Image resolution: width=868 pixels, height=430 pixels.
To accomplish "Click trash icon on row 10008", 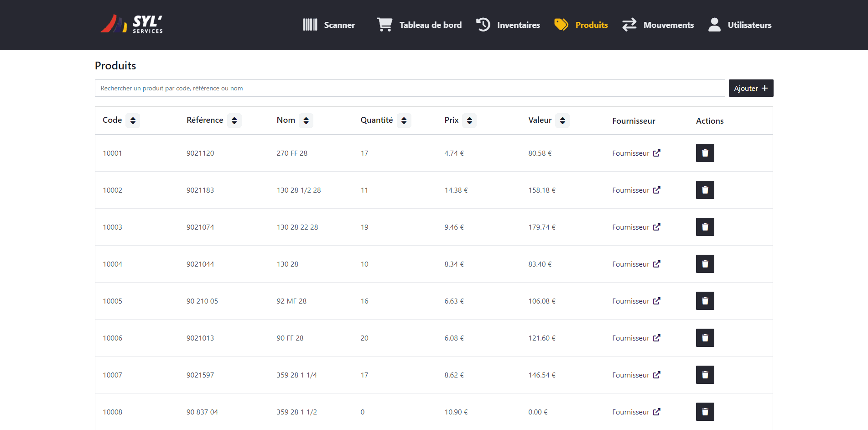I will pos(705,412).
